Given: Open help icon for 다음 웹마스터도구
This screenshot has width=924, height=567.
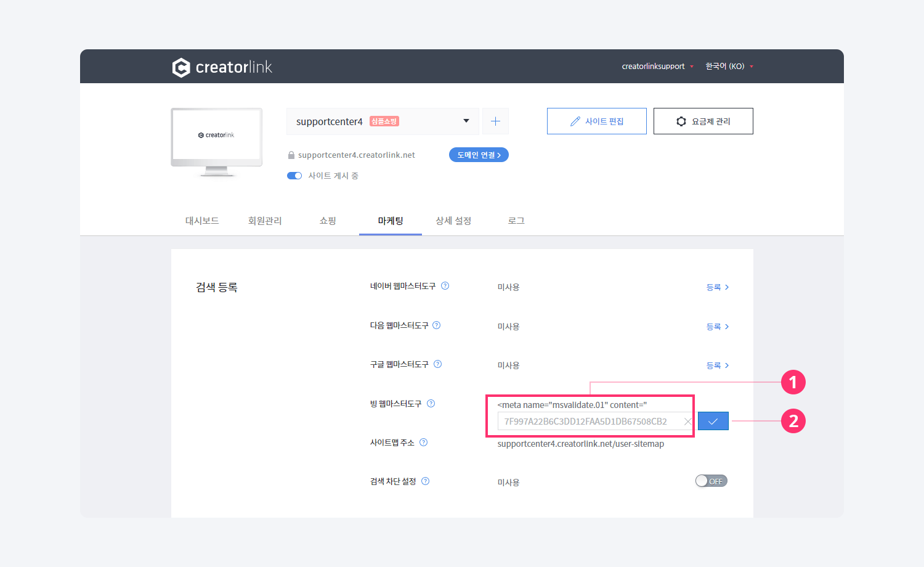Looking at the screenshot, I should click(437, 325).
